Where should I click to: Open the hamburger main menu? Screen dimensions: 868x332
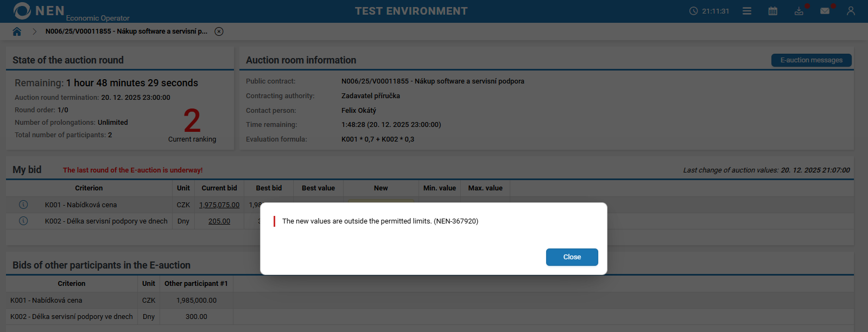click(x=747, y=11)
